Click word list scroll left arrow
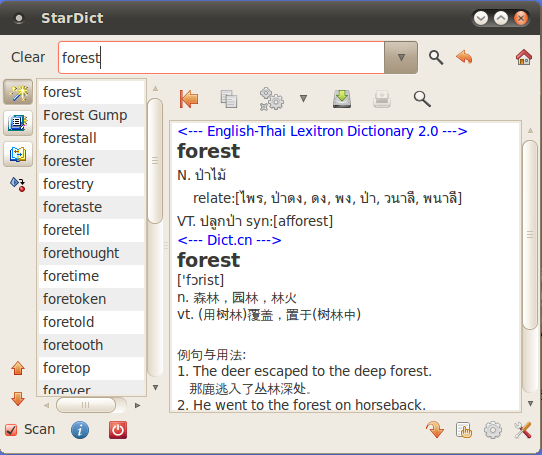Screen dimensions: 542x455 [46, 405]
